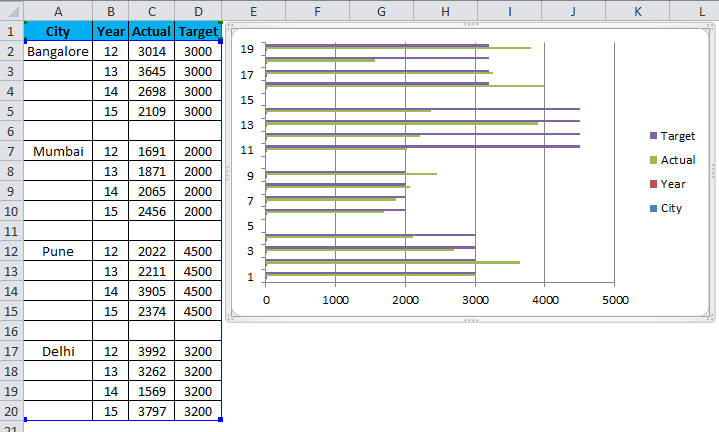Click the Year legend entry in chart
The image size is (719, 432).
coord(668,184)
